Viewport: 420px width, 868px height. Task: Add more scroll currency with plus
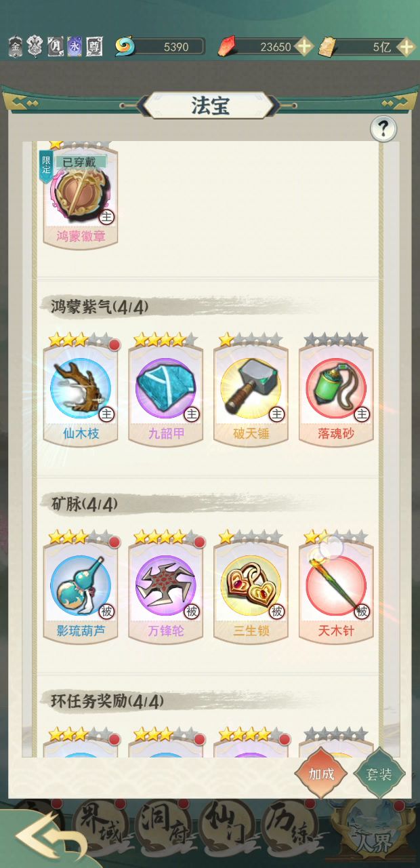click(406, 47)
